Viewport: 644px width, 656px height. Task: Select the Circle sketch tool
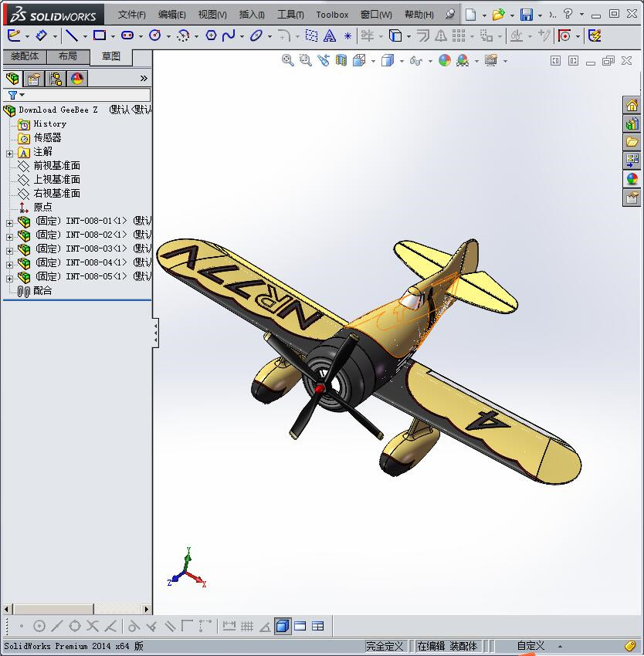[155, 36]
